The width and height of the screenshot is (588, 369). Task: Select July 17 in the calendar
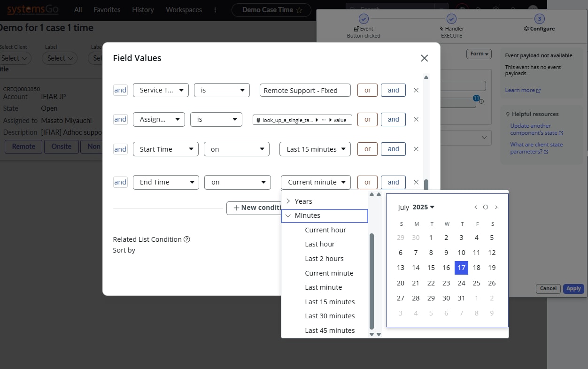click(461, 268)
